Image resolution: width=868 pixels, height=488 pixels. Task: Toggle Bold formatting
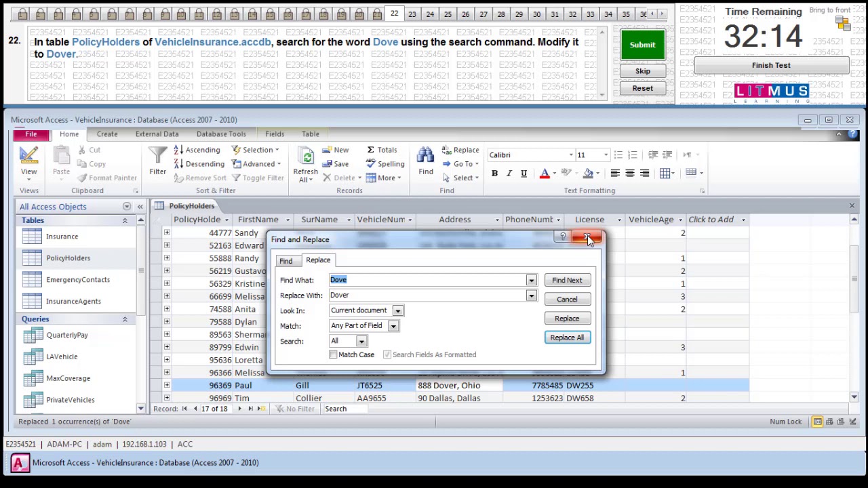click(x=494, y=174)
